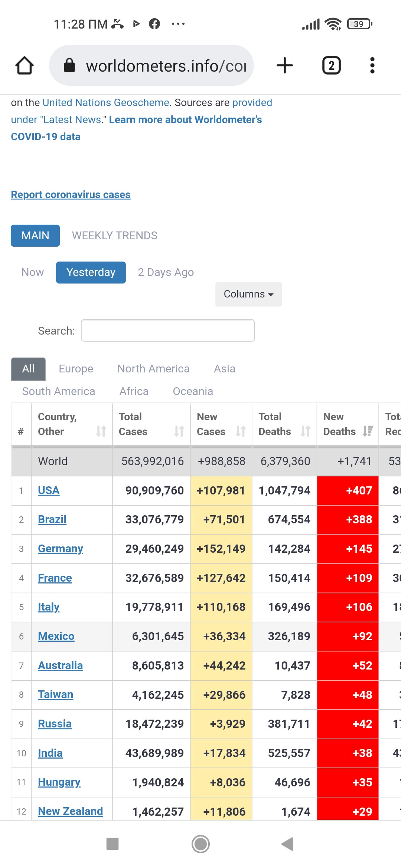401x868 pixels.
Task: Open the Taiwan country link
Action: (x=56, y=694)
